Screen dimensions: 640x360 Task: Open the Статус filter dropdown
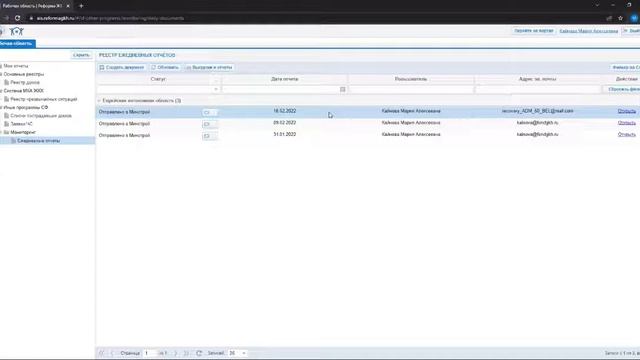216,89
